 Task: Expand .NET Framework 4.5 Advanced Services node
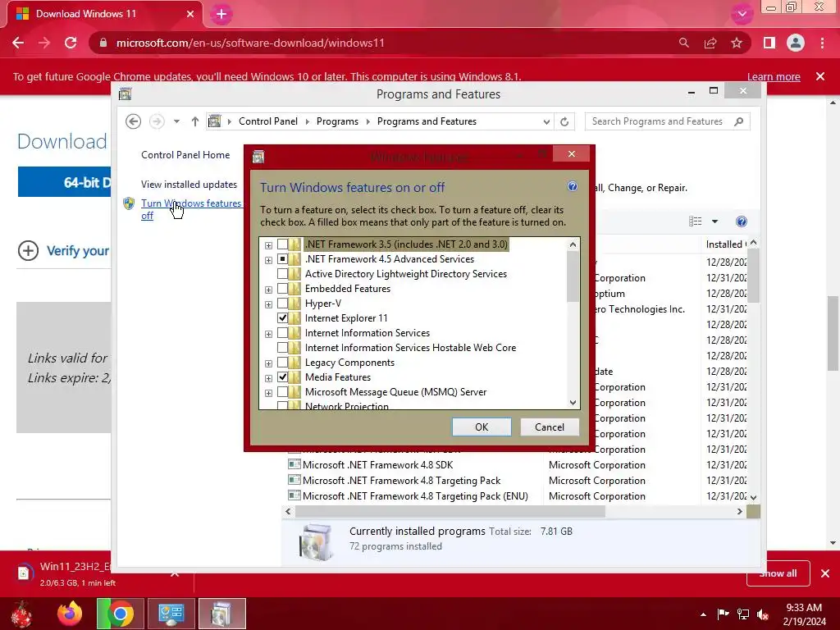[x=268, y=260]
